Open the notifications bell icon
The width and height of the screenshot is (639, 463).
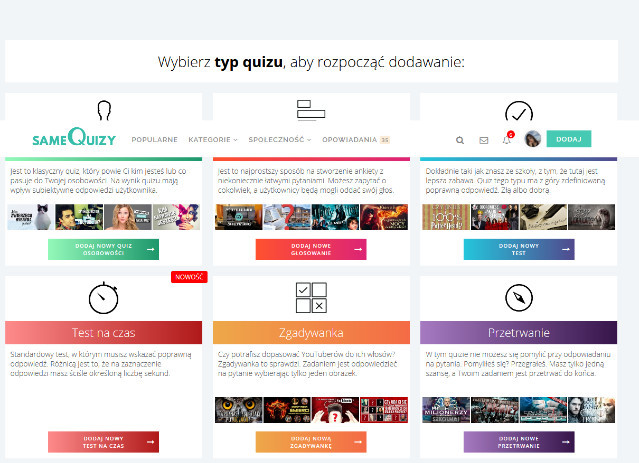[507, 140]
